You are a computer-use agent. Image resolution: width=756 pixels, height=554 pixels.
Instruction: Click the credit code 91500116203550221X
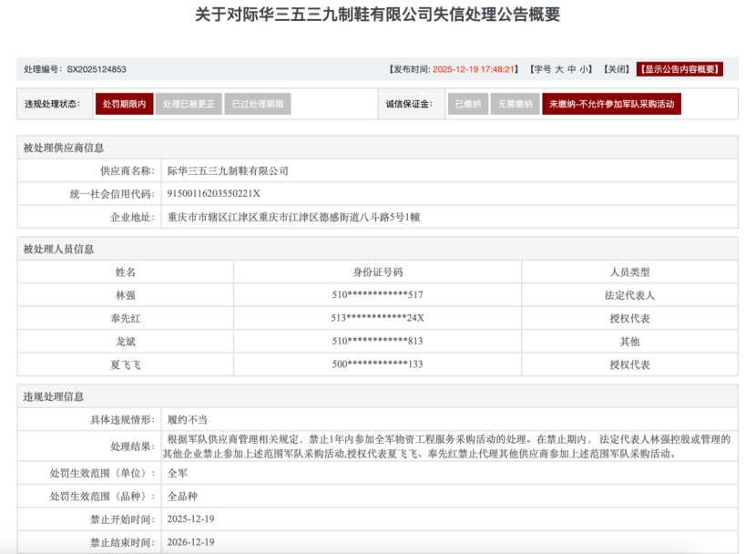pyautogui.click(x=213, y=193)
